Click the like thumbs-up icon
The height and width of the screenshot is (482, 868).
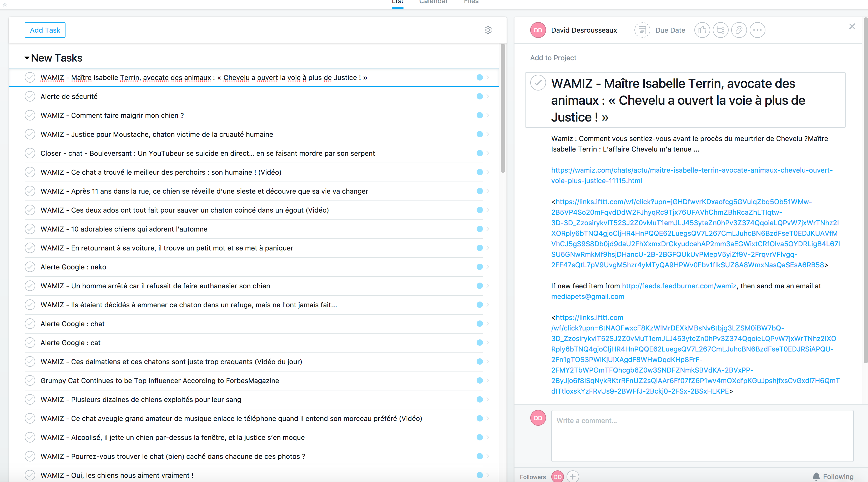point(702,30)
